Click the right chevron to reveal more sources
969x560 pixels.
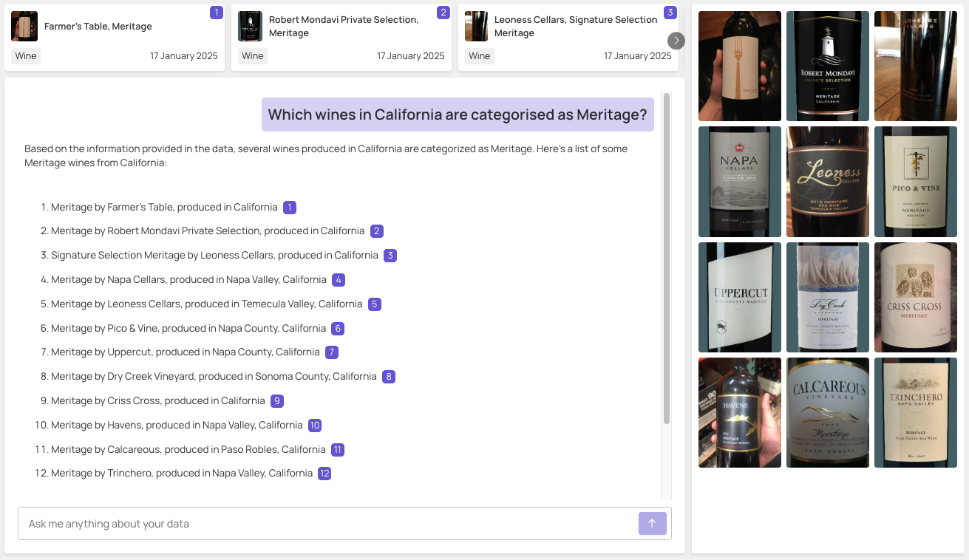(676, 41)
